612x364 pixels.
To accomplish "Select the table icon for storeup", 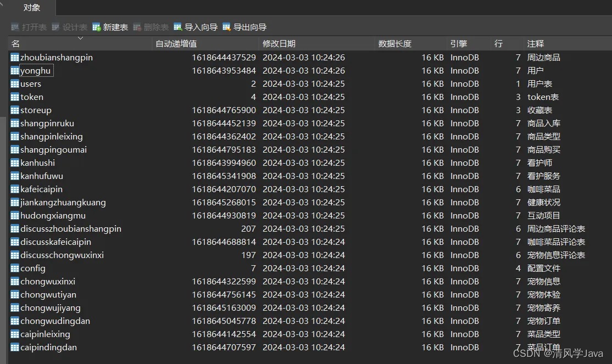I will 15,110.
